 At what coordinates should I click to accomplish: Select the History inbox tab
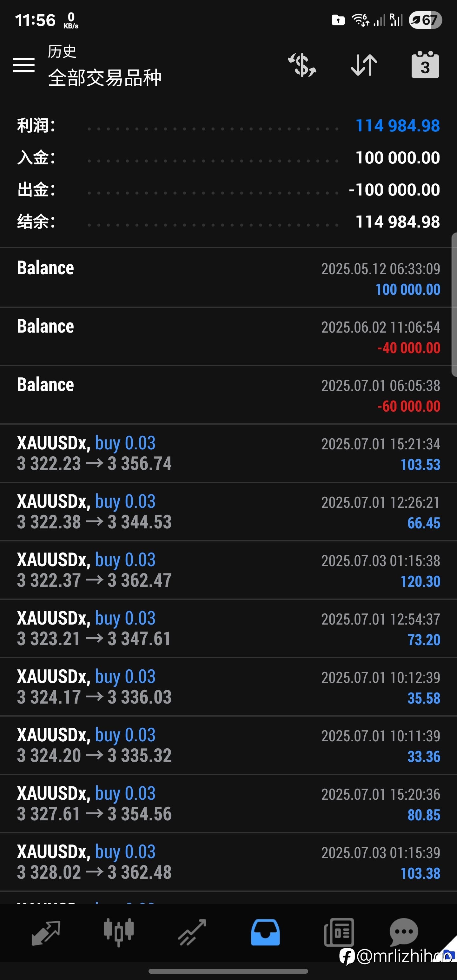tap(265, 932)
